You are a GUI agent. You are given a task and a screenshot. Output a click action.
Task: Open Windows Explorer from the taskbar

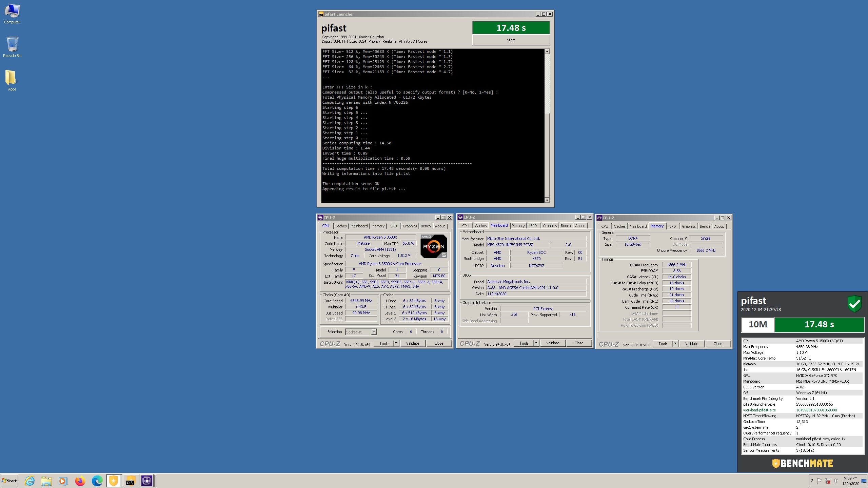[x=46, y=481]
